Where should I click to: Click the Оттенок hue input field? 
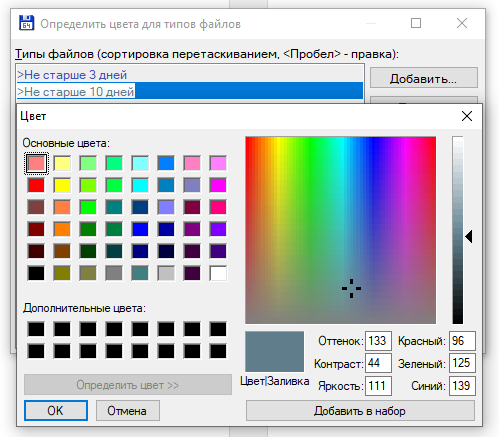[378, 341]
